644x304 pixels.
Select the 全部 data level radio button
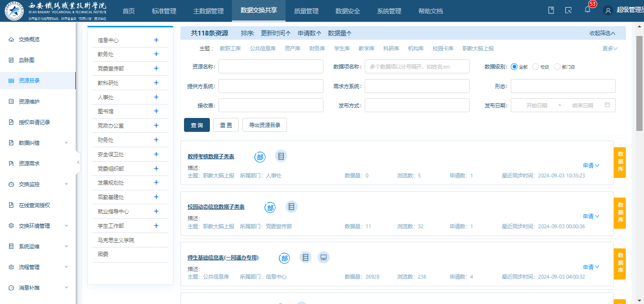point(515,67)
